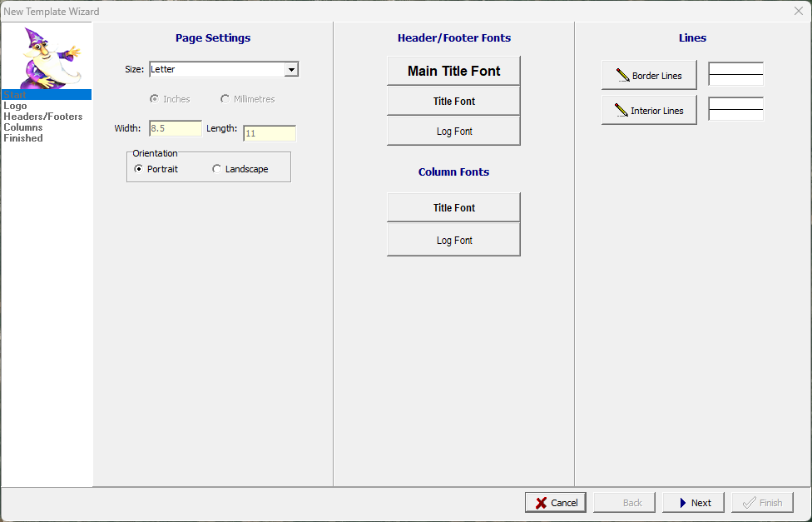Click the blue arrow Next icon

pyautogui.click(x=682, y=503)
